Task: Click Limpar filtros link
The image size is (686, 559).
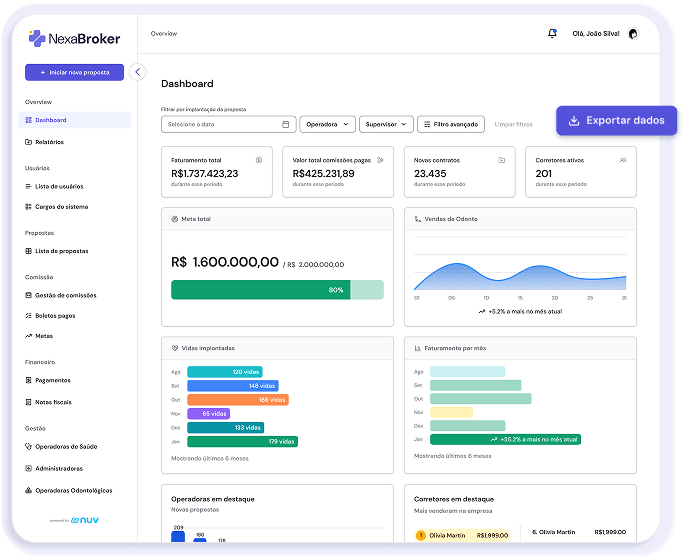Action: 514,125
